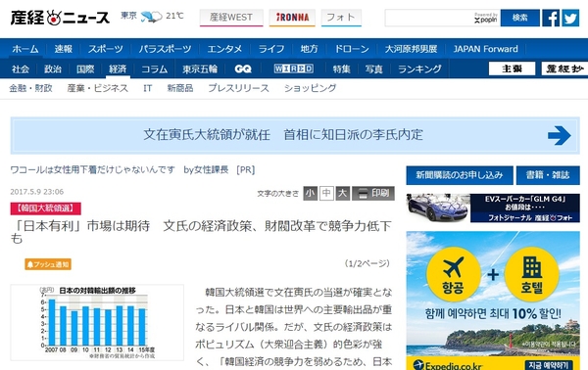588x370 pixels.
Task: Click the 新聞購読のお申し込み button
Action: 460,175
